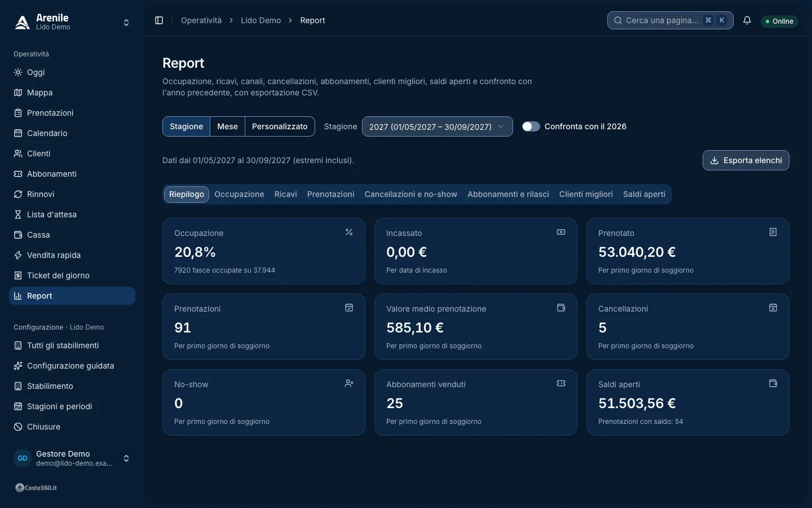Click the Abbonamenti ticket icon
This screenshot has height=508, width=812.
(x=18, y=174)
